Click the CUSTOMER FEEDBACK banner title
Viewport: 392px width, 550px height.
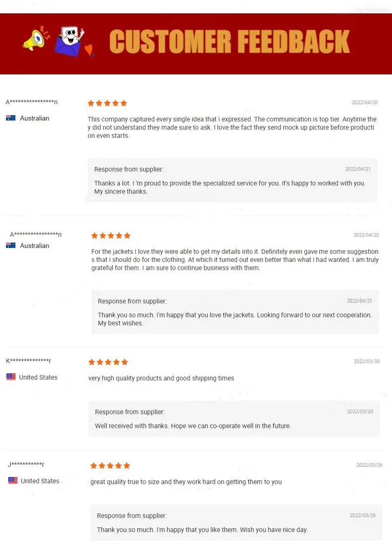click(x=229, y=42)
